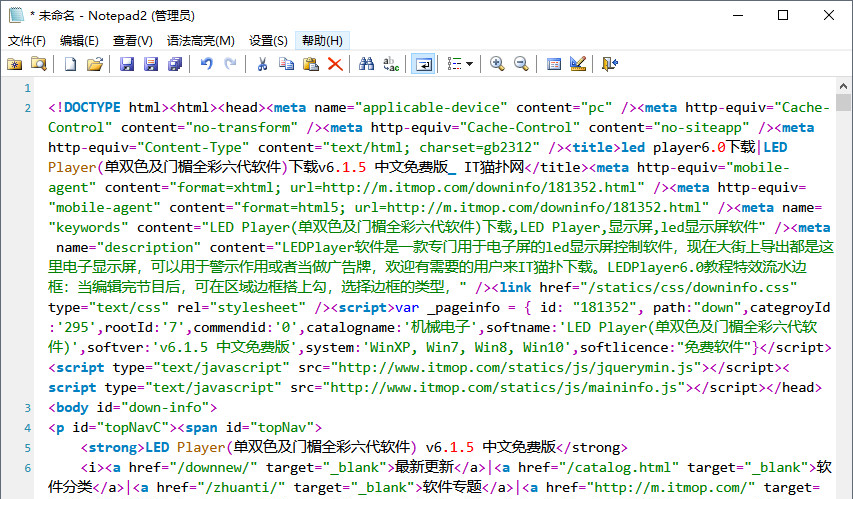Redo the last undone edit
The height and width of the screenshot is (518, 853).
(231, 64)
